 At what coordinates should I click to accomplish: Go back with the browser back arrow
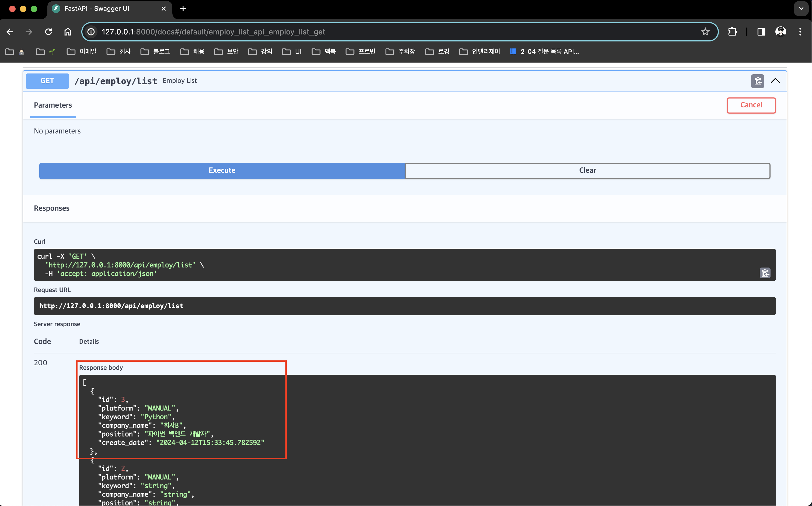(10, 32)
